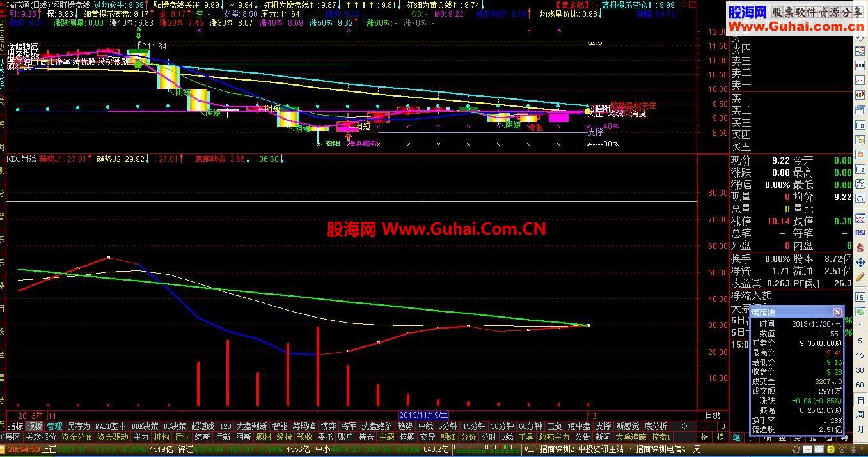Select the 筹码峰 indicator tab
The width and height of the screenshot is (868, 457).
[304, 426]
